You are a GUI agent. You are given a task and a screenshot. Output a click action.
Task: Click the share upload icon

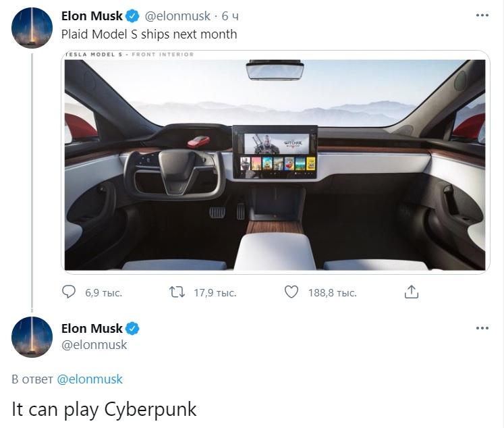(x=411, y=292)
